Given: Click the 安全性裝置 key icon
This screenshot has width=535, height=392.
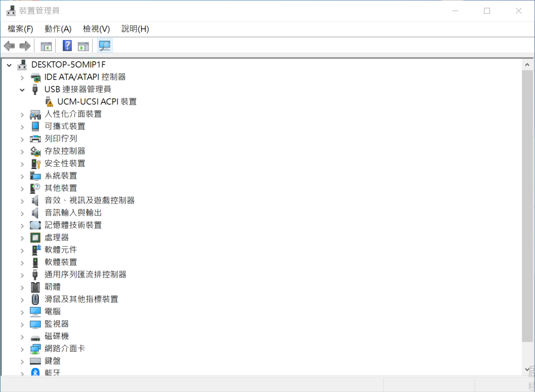Looking at the screenshot, I should (x=35, y=163).
